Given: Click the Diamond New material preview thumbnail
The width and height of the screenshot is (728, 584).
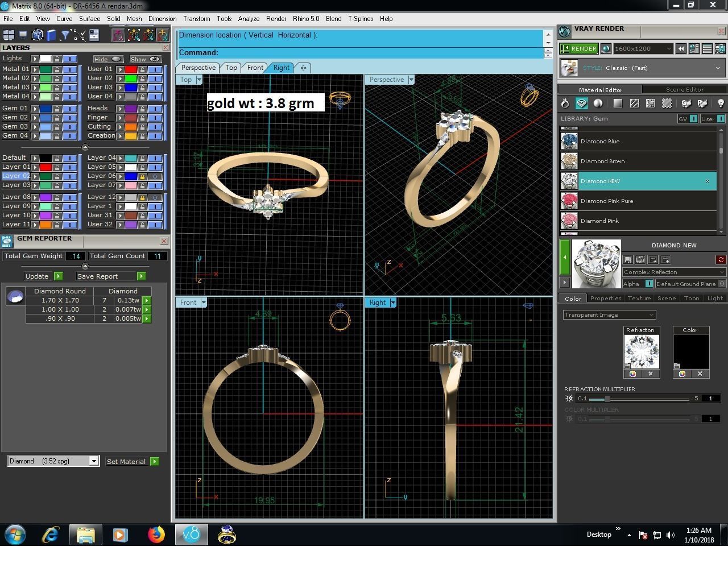Looking at the screenshot, I should click(596, 263).
